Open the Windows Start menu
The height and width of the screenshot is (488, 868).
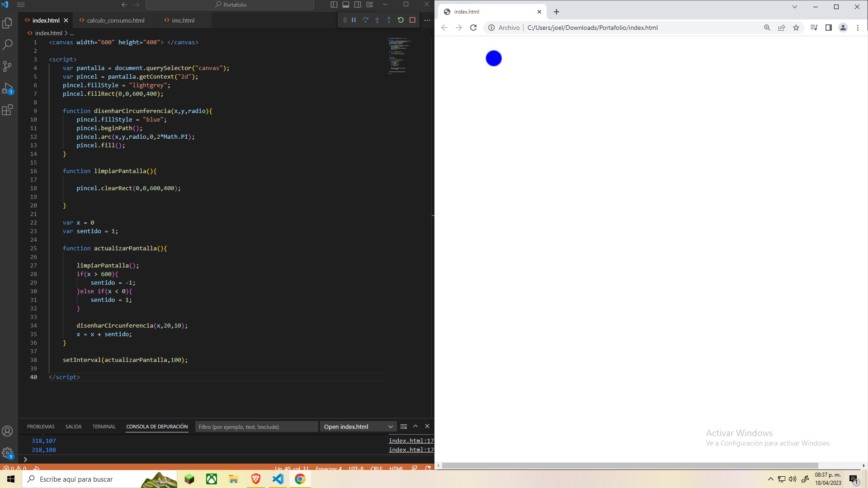click(11, 479)
